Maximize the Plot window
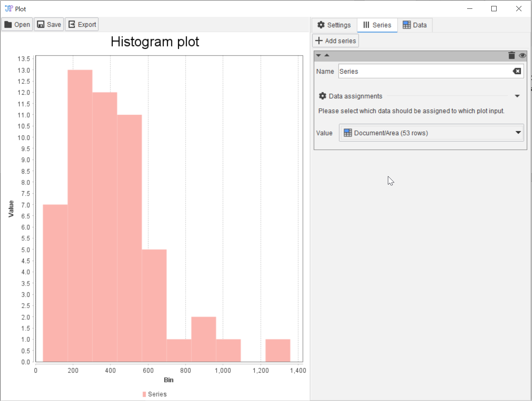This screenshot has height=401, width=532. point(494,9)
